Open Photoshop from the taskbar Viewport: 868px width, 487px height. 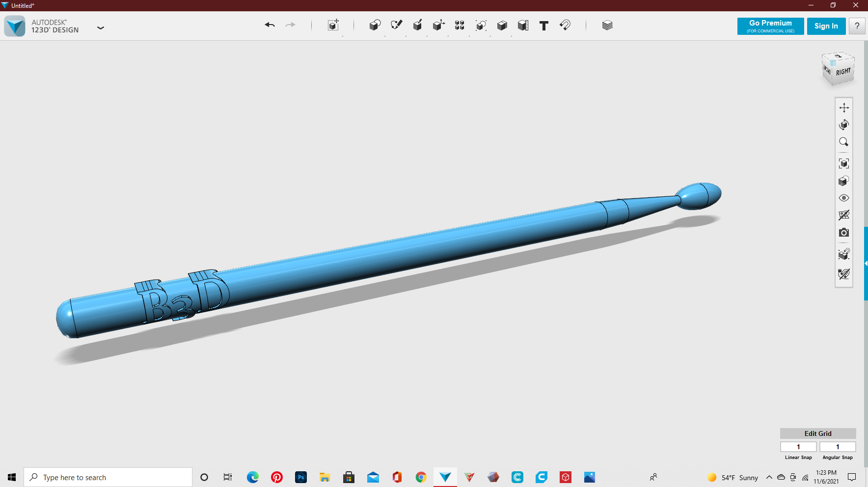(301, 477)
